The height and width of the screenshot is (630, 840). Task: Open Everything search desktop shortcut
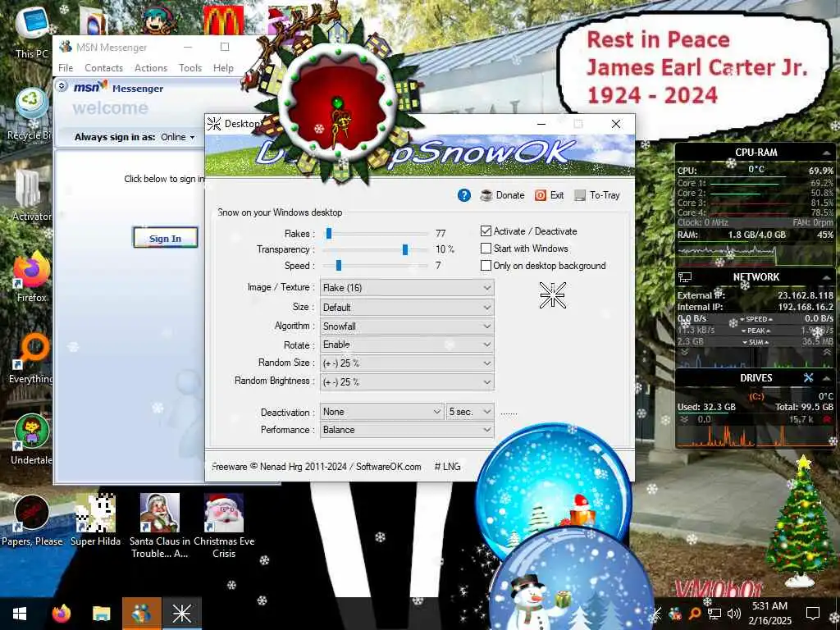point(31,358)
